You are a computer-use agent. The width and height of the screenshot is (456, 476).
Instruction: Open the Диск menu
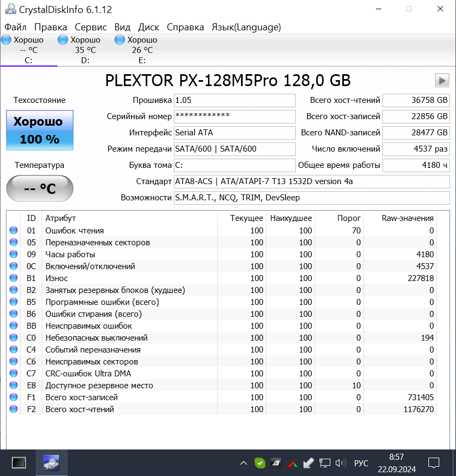point(148,27)
